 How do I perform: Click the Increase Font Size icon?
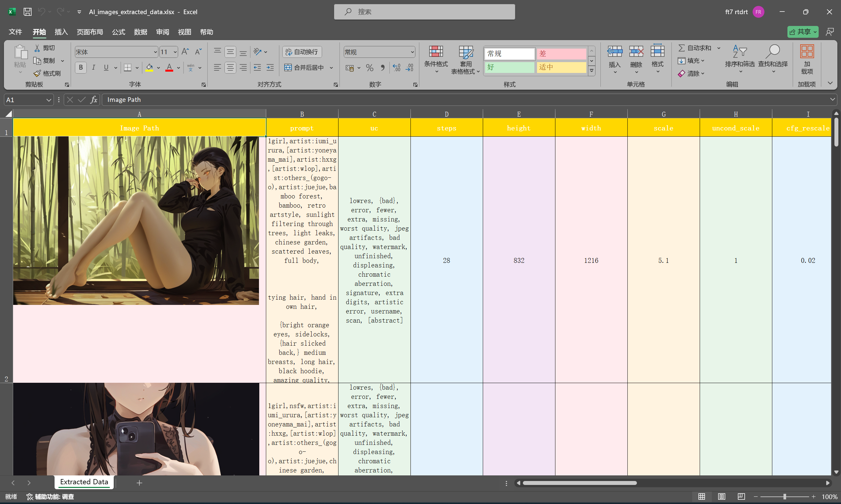coord(185,52)
